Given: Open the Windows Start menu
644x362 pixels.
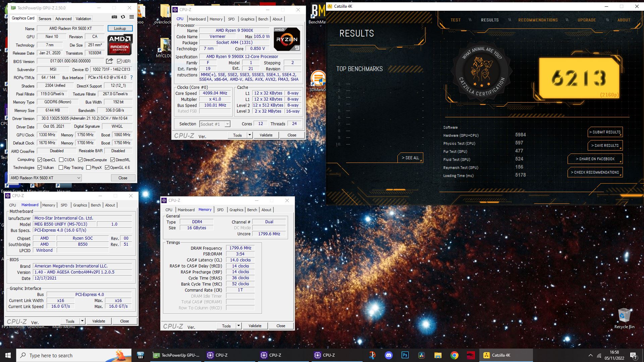Looking at the screenshot, I should (x=8, y=355).
